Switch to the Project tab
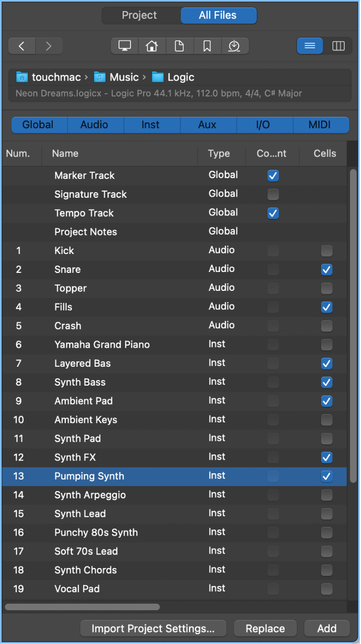 click(x=139, y=15)
